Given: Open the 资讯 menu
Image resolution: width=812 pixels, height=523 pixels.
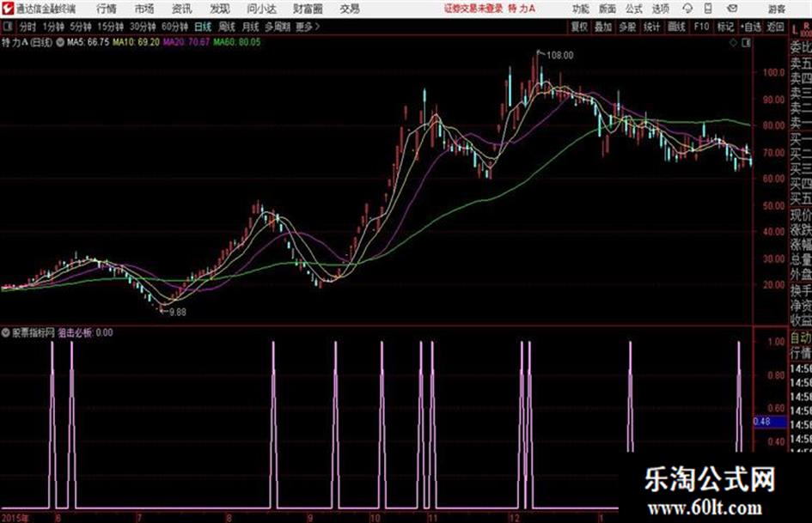Looking at the screenshot, I should pyautogui.click(x=182, y=9).
